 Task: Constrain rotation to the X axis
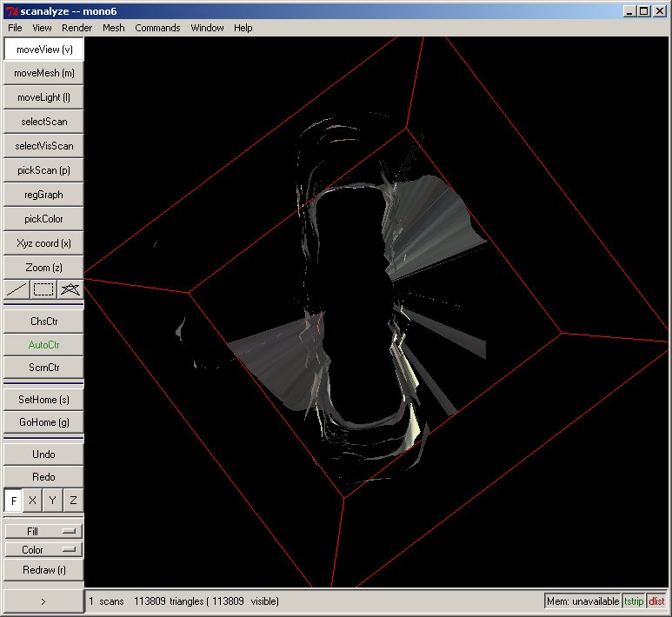tap(32, 501)
